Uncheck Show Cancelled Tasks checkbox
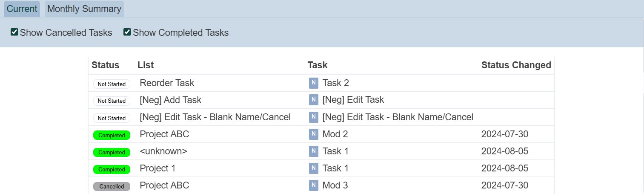The image size is (644, 194). coord(14,32)
